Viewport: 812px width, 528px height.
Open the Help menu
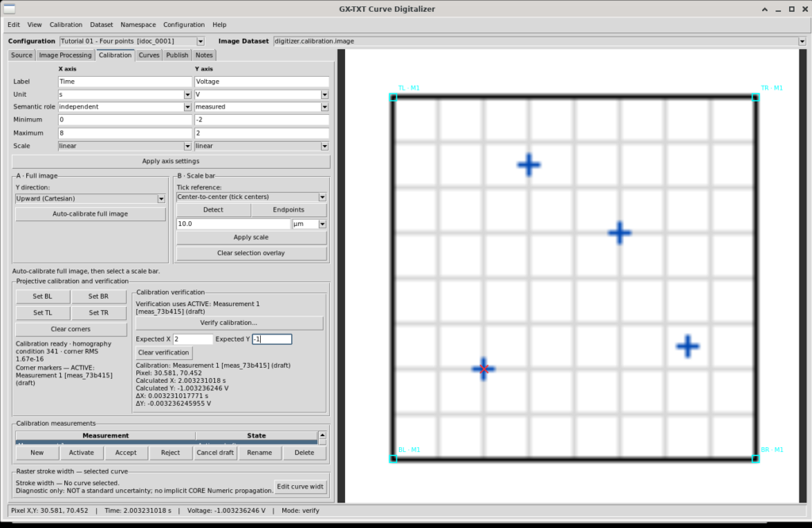tap(220, 25)
